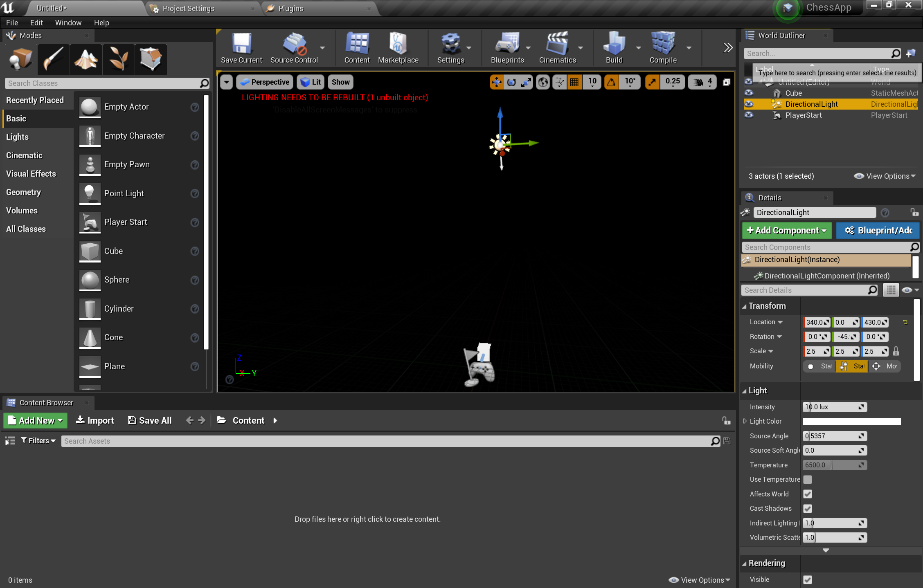Click the Light Color swatch

pos(851,421)
